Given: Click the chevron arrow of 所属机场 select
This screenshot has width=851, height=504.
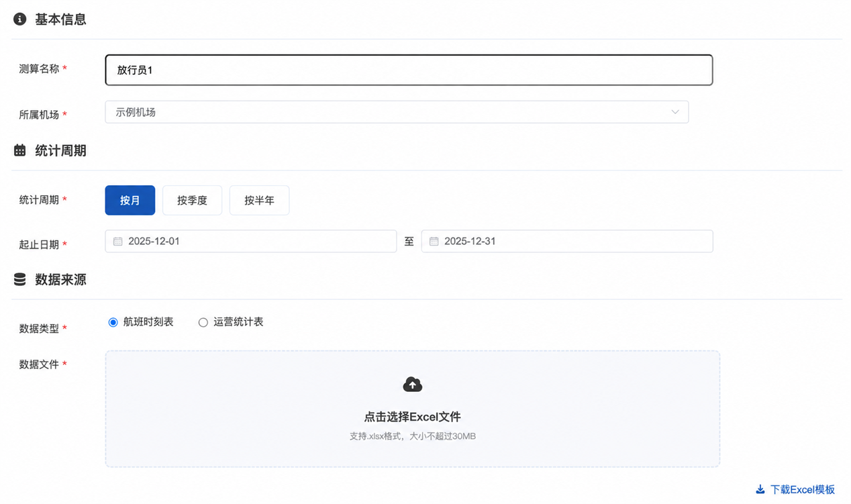Looking at the screenshot, I should (675, 112).
